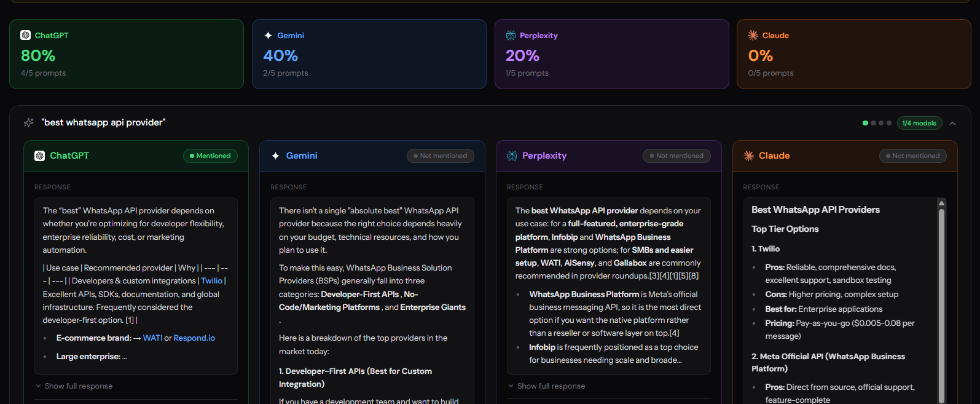Click the Claude starburst icon in the 0% card

coord(753,35)
